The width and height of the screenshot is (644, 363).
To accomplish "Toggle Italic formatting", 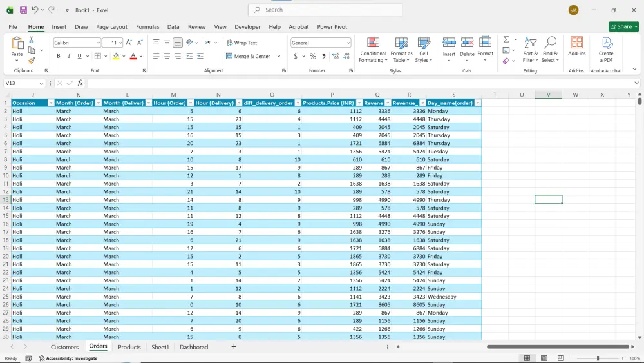I will pos(69,56).
